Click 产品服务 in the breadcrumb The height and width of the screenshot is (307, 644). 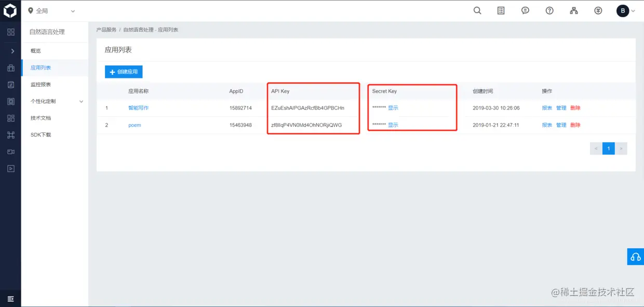106,30
